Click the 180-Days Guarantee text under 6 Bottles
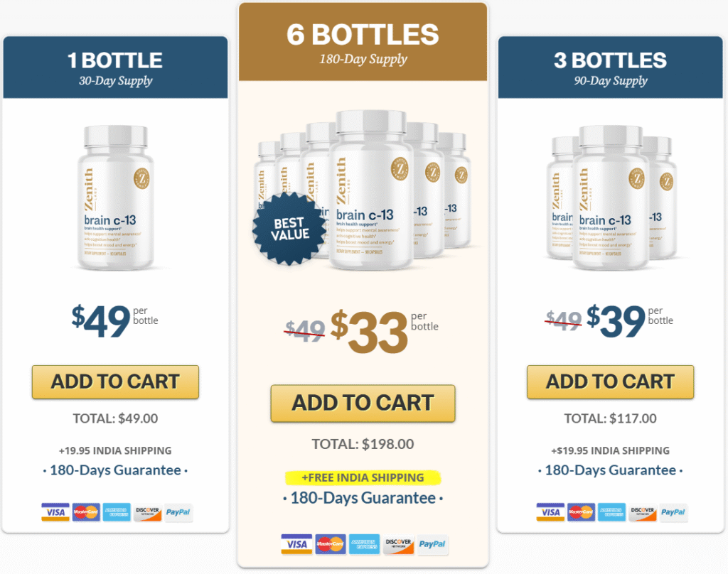Image resolution: width=728 pixels, height=574 pixels. (x=363, y=497)
